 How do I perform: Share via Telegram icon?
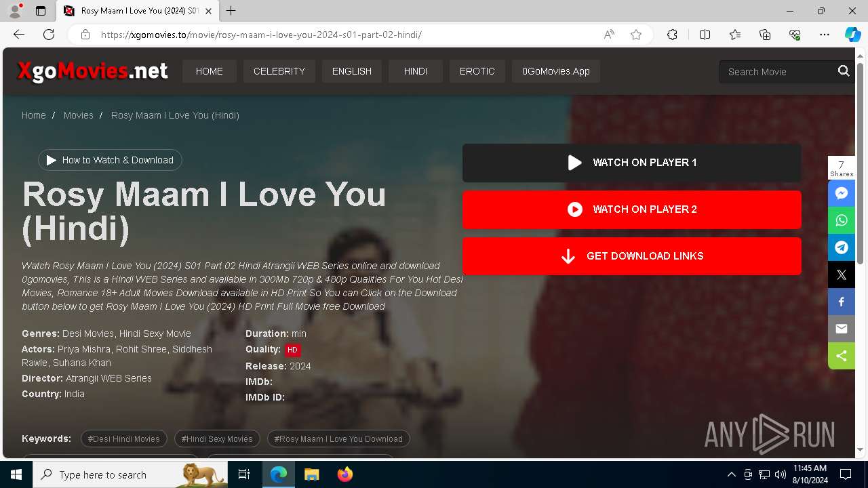point(842,247)
